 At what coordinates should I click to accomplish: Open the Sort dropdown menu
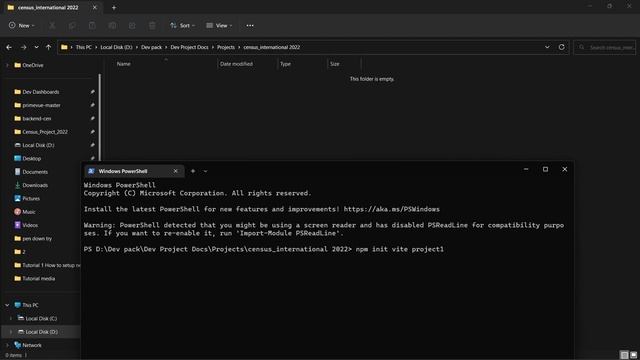pos(182,26)
